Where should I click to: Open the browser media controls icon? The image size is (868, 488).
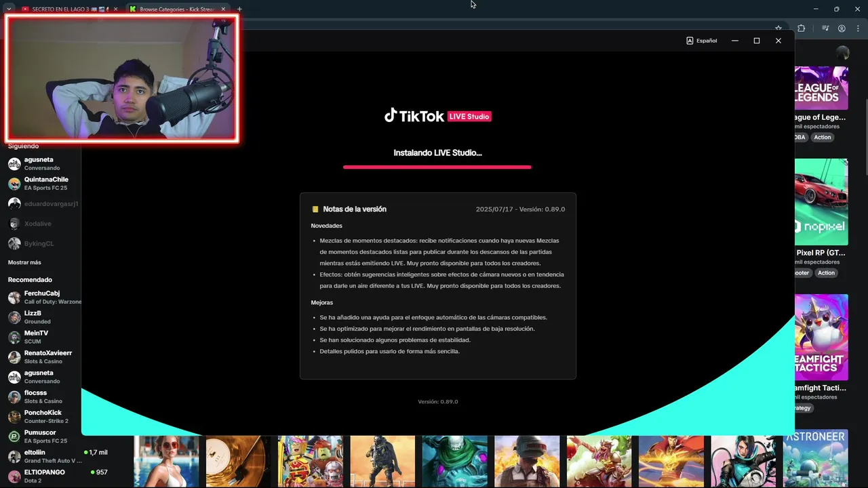[825, 28]
